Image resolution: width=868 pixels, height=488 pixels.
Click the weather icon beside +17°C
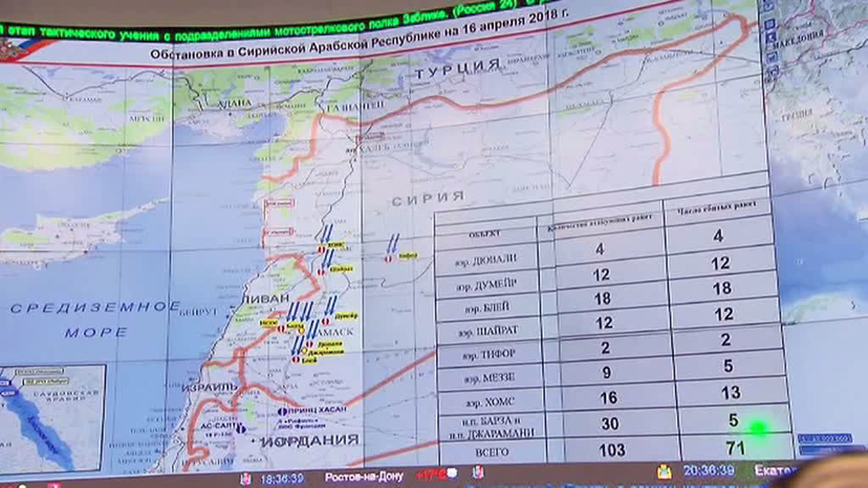pyautogui.click(x=452, y=472)
